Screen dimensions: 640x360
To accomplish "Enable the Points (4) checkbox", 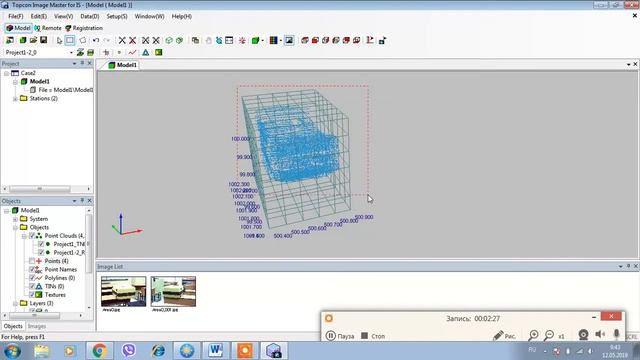I will [x=32, y=261].
